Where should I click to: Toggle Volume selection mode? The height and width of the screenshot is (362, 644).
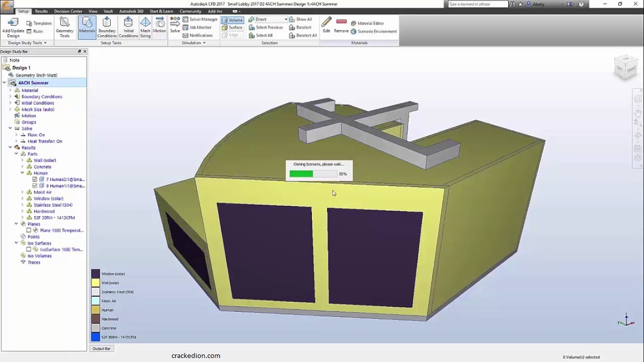click(x=232, y=20)
